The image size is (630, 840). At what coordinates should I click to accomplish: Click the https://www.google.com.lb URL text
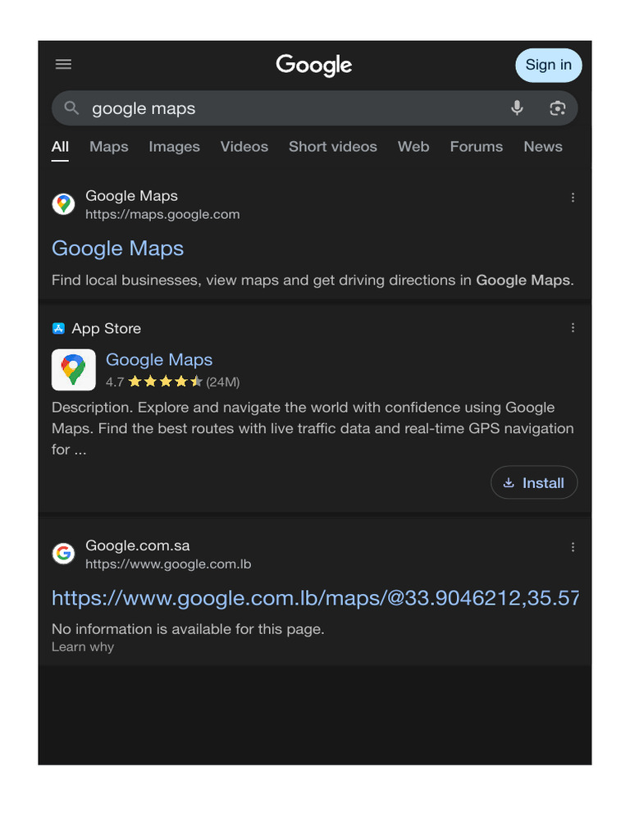click(x=168, y=564)
